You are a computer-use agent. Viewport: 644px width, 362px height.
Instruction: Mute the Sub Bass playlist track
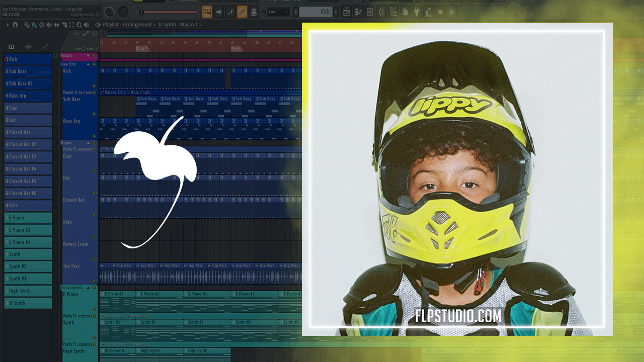(94, 114)
